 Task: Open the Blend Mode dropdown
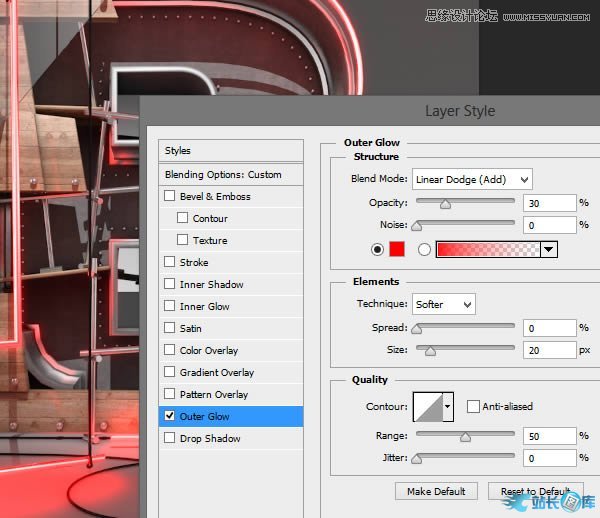(x=472, y=179)
